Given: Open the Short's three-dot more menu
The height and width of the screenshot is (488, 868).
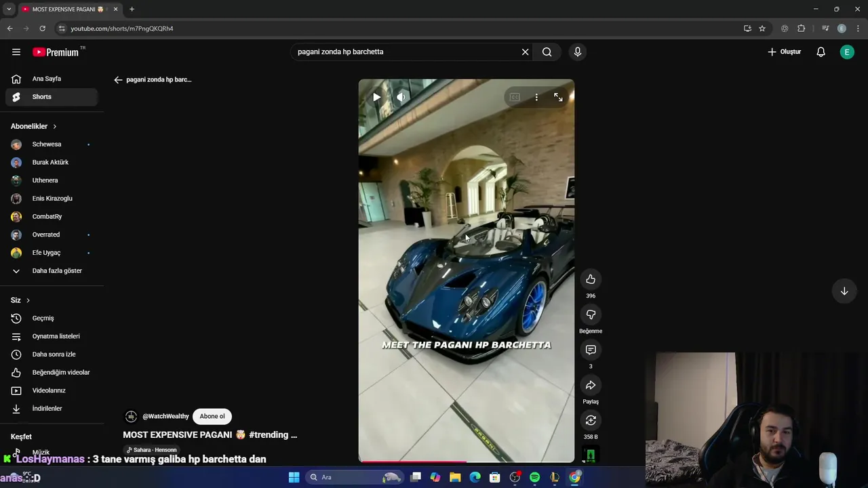Looking at the screenshot, I should (536, 98).
